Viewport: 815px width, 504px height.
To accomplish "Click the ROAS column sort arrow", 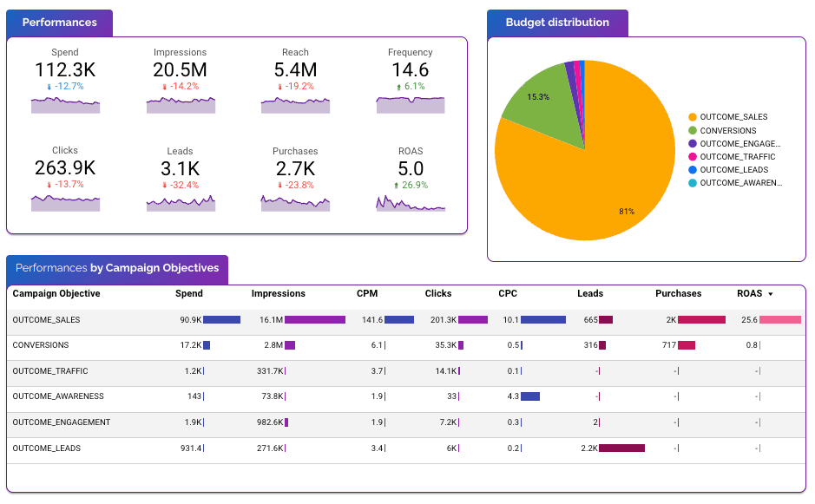I will [770, 294].
